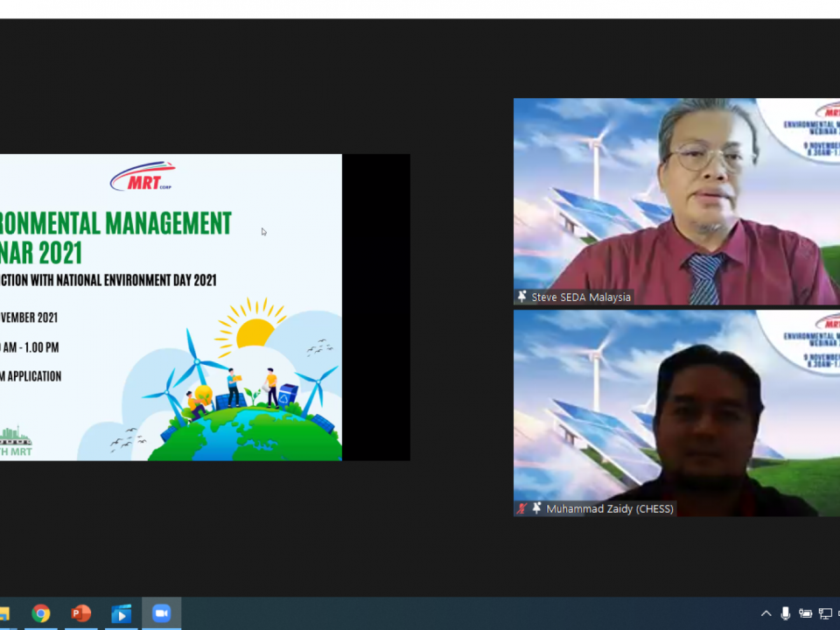
Task: Click the microphone tray icon
Action: pyautogui.click(x=786, y=613)
